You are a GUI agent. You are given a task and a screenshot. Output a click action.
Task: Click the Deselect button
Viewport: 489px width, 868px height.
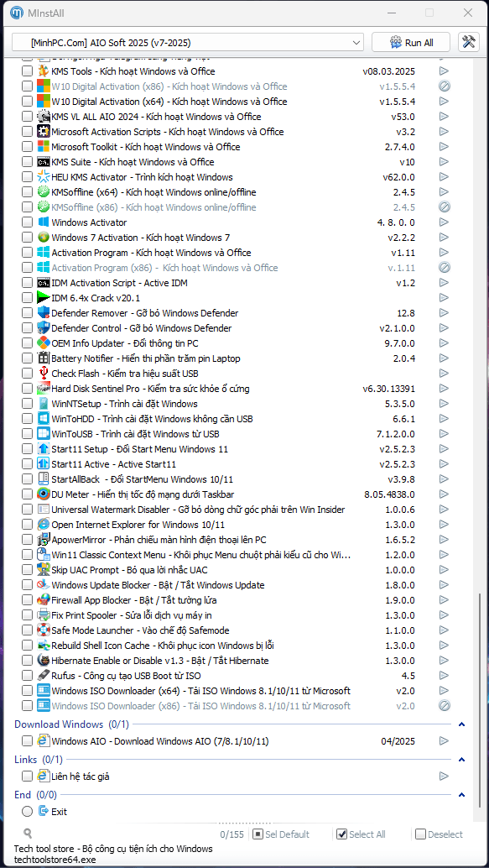440,834
